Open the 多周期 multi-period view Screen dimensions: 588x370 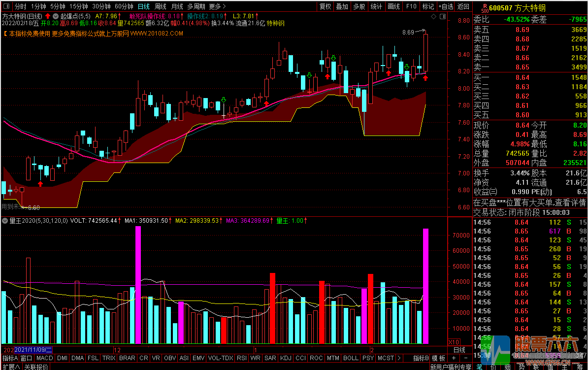click(196, 6)
